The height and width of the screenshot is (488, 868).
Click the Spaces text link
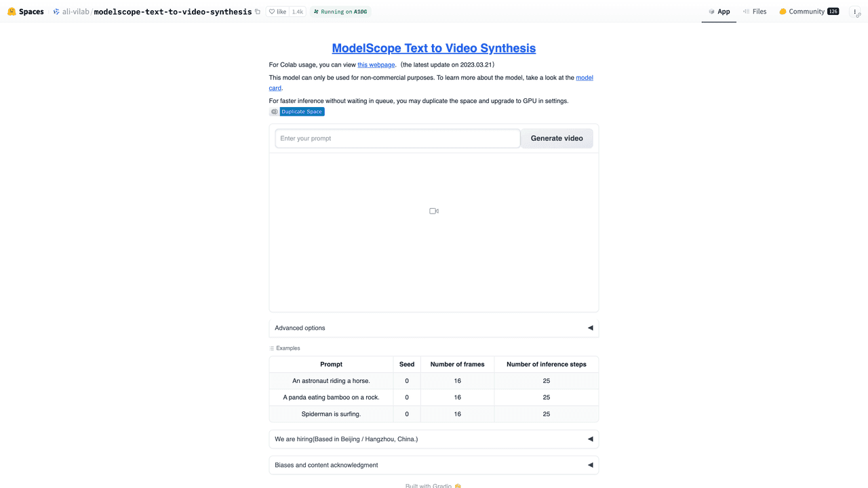point(31,12)
